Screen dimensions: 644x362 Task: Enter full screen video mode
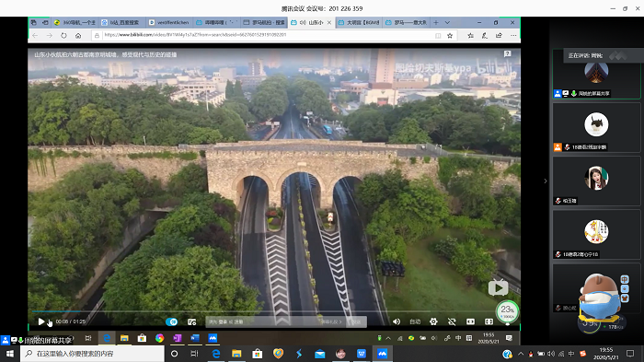(x=489, y=321)
